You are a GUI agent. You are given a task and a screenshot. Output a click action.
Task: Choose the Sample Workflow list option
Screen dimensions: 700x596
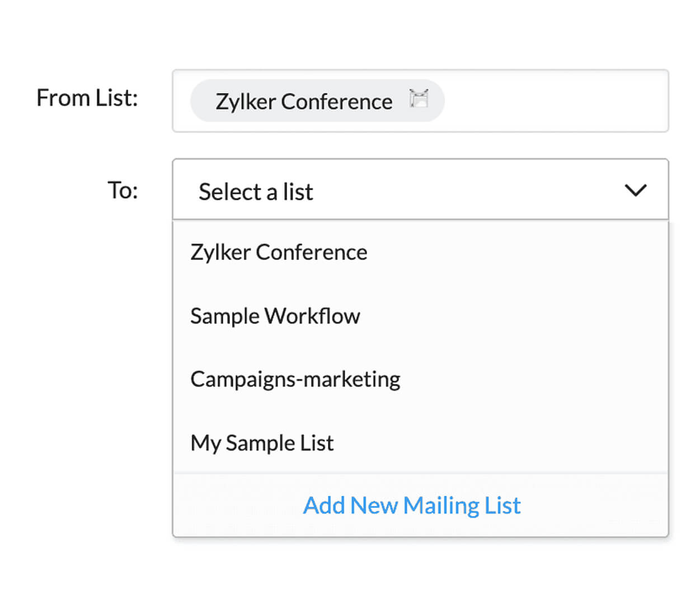(275, 316)
